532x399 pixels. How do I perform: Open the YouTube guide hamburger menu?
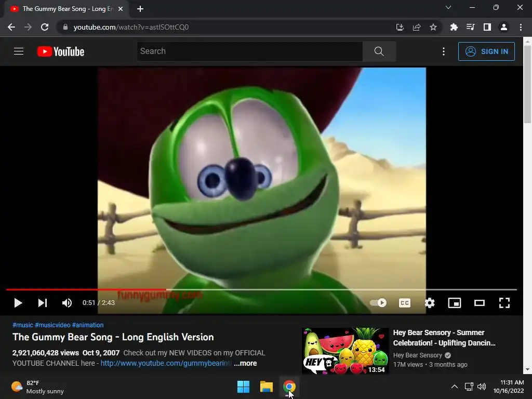tap(19, 51)
